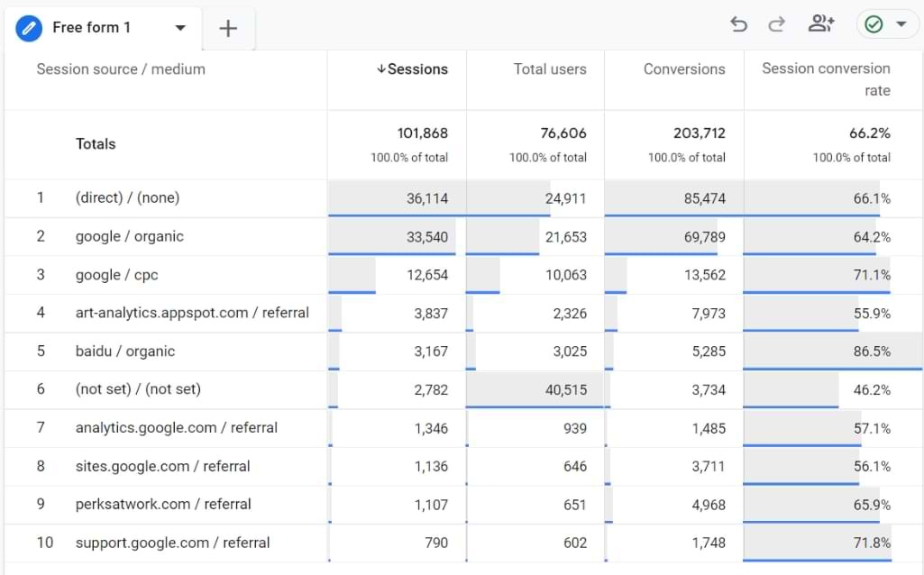924x575 pixels.
Task: Expand options from the tab name chevron
Action: point(178,28)
